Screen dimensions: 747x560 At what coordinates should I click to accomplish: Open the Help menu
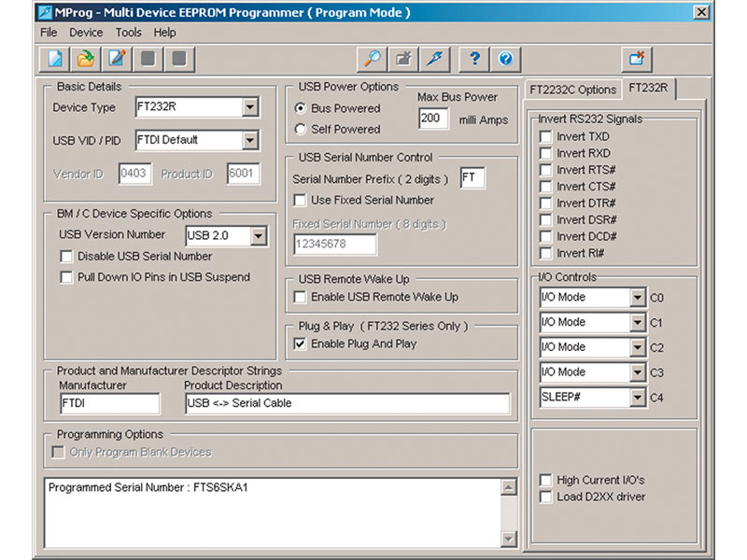pyautogui.click(x=164, y=33)
